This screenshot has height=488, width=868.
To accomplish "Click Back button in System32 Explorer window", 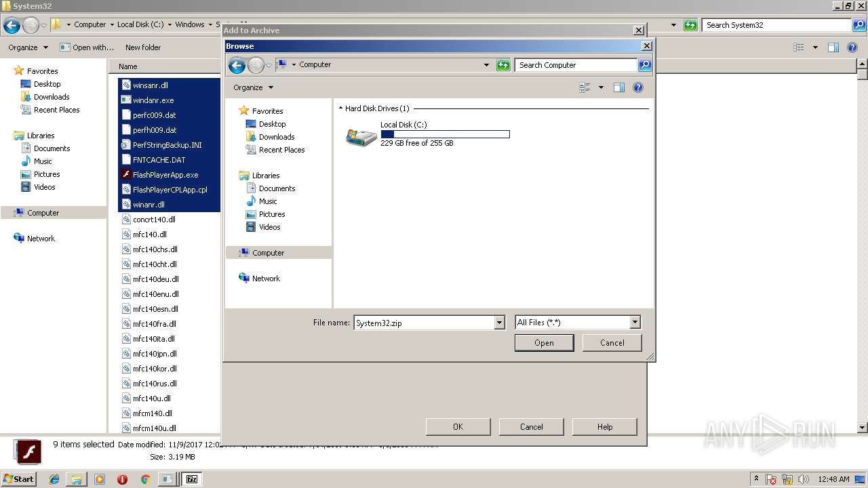I will (12, 26).
